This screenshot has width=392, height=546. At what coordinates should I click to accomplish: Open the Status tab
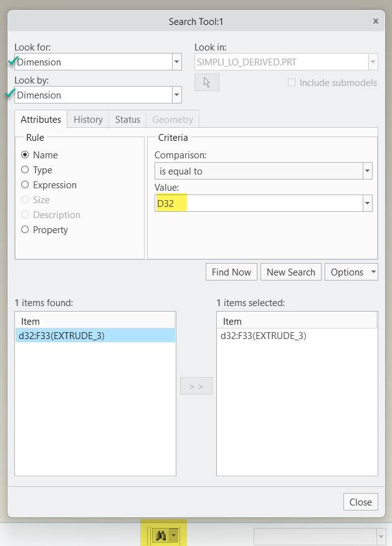(x=128, y=120)
